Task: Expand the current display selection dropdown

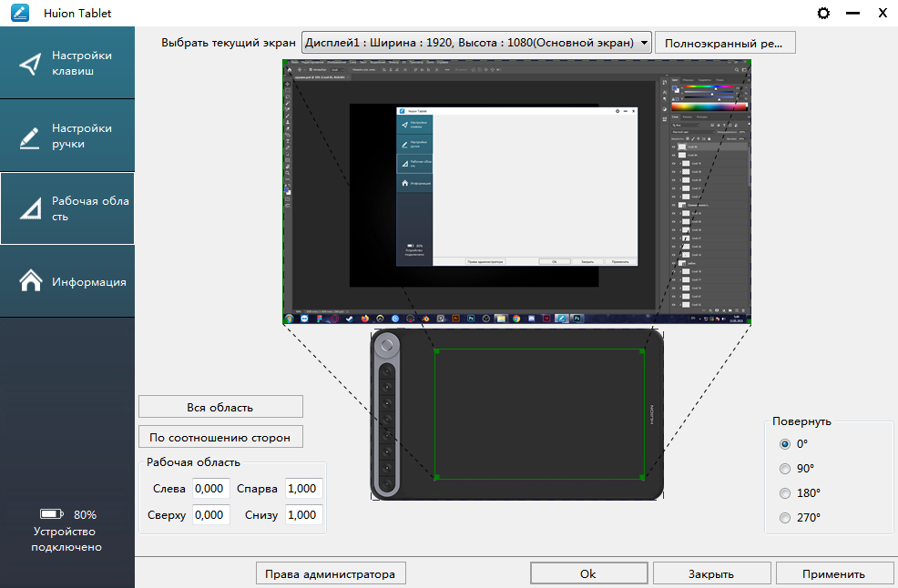Action: (x=643, y=43)
